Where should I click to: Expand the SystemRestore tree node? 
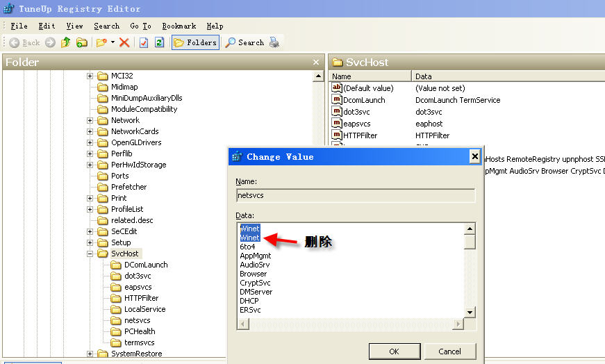pyautogui.click(x=90, y=354)
